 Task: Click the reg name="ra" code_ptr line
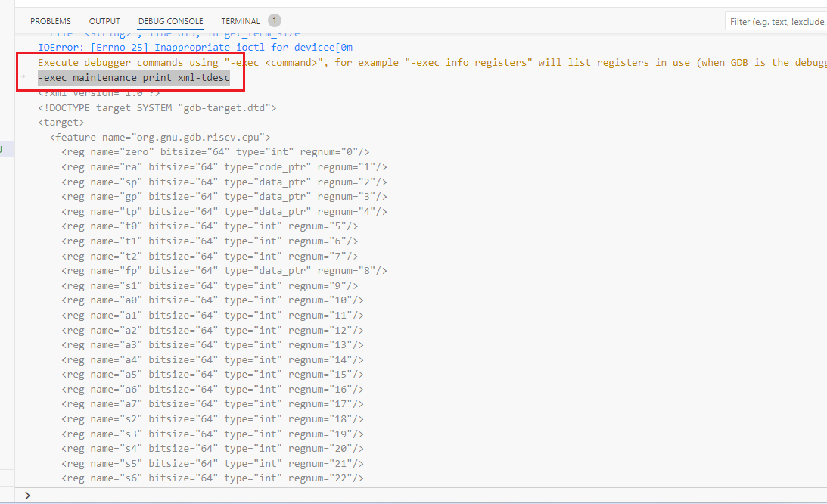coord(224,166)
